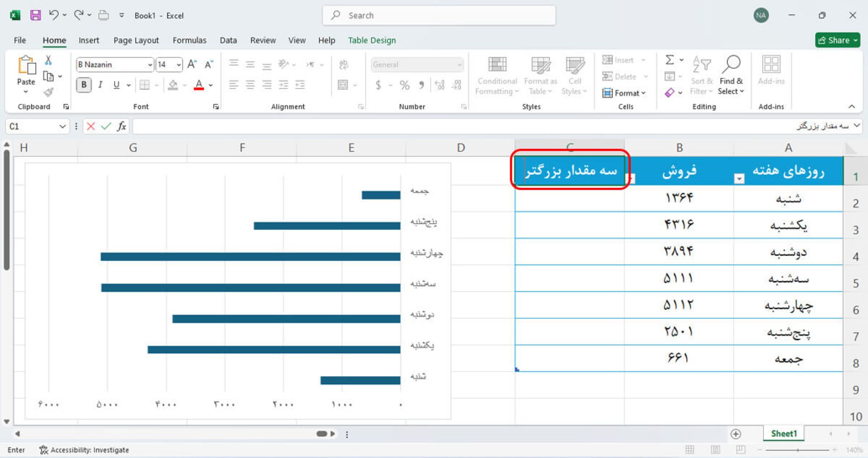Increase decimal places
This screenshot has height=458, width=868.
coord(439,85)
